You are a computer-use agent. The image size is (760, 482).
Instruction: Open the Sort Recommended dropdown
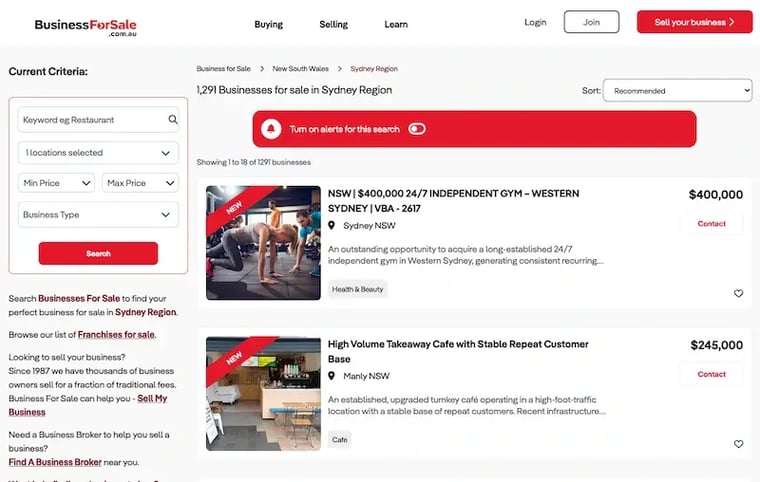tap(677, 91)
